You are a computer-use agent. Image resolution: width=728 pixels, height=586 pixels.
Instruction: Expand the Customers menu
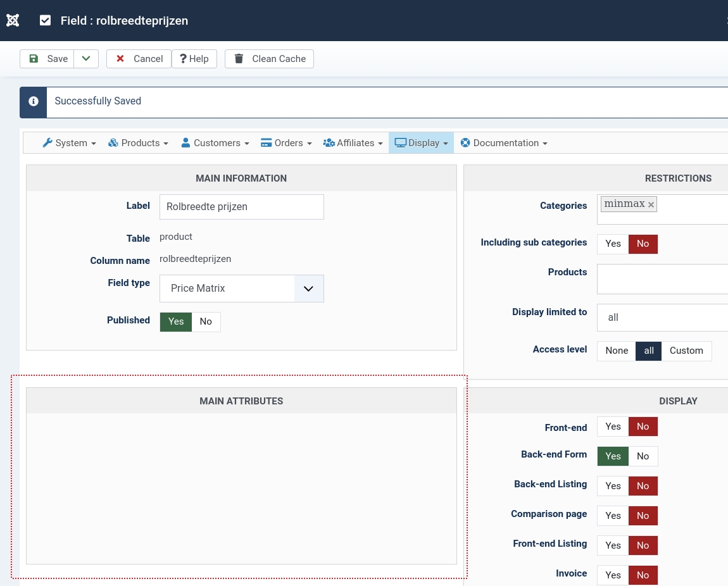pyautogui.click(x=215, y=143)
